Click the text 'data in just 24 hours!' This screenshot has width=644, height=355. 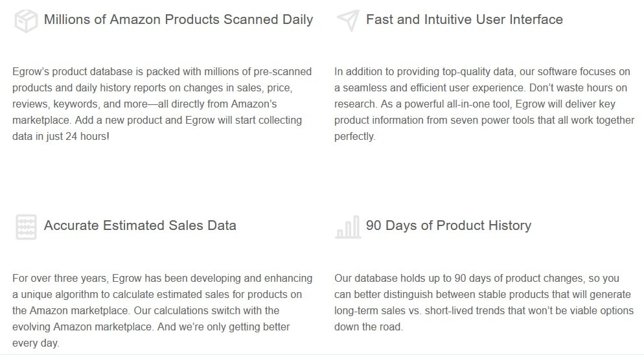pos(61,137)
